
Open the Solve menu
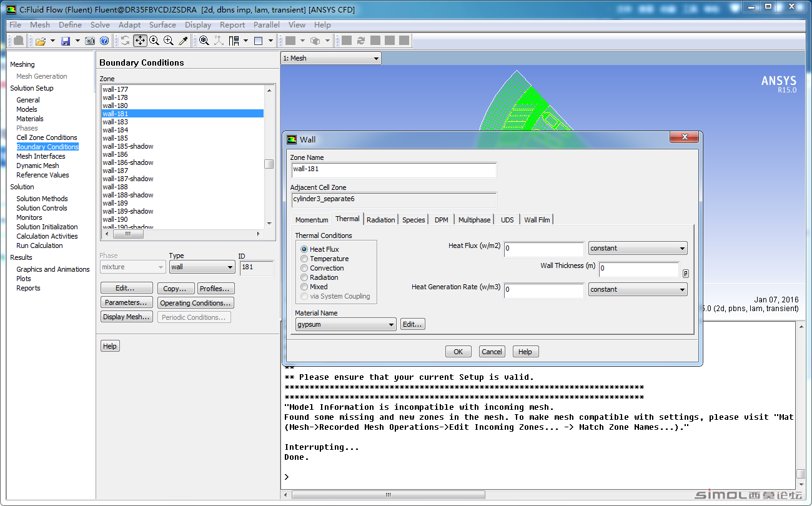(x=100, y=25)
